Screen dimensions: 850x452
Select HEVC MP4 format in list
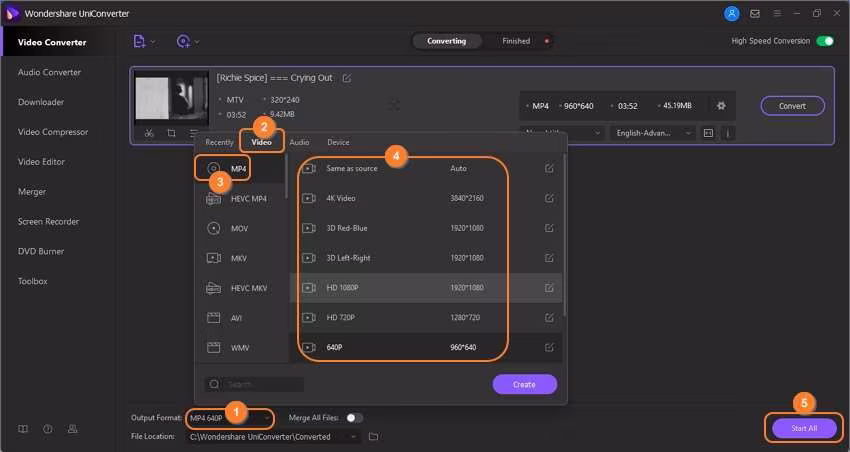(240, 199)
